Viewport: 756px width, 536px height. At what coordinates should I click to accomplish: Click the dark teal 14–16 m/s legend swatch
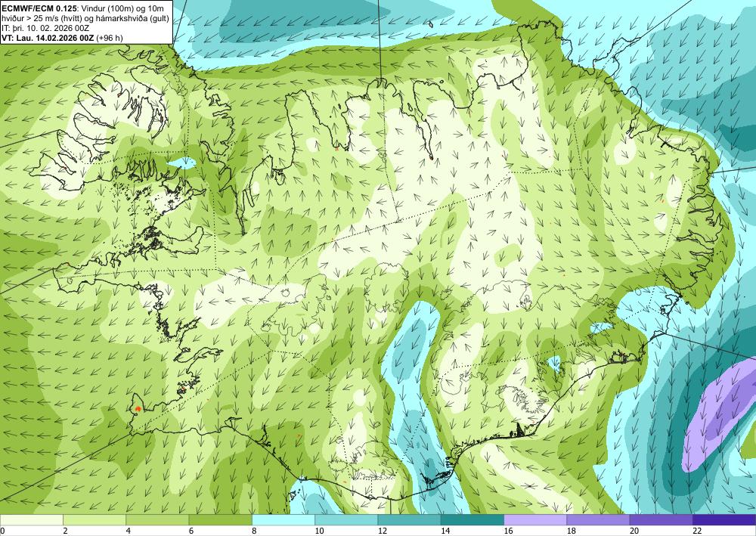tap(472, 520)
